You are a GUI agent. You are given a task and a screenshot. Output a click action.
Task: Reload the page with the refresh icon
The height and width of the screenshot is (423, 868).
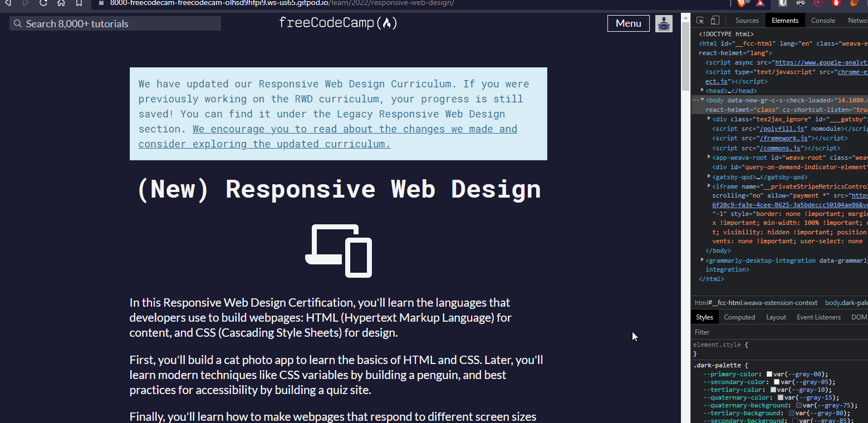[43, 3]
